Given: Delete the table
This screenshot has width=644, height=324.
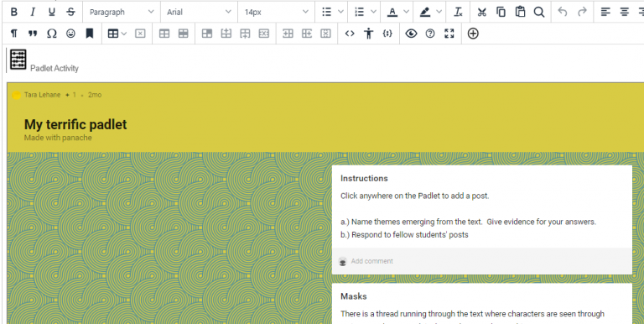Looking at the screenshot, I should [141, 34].
